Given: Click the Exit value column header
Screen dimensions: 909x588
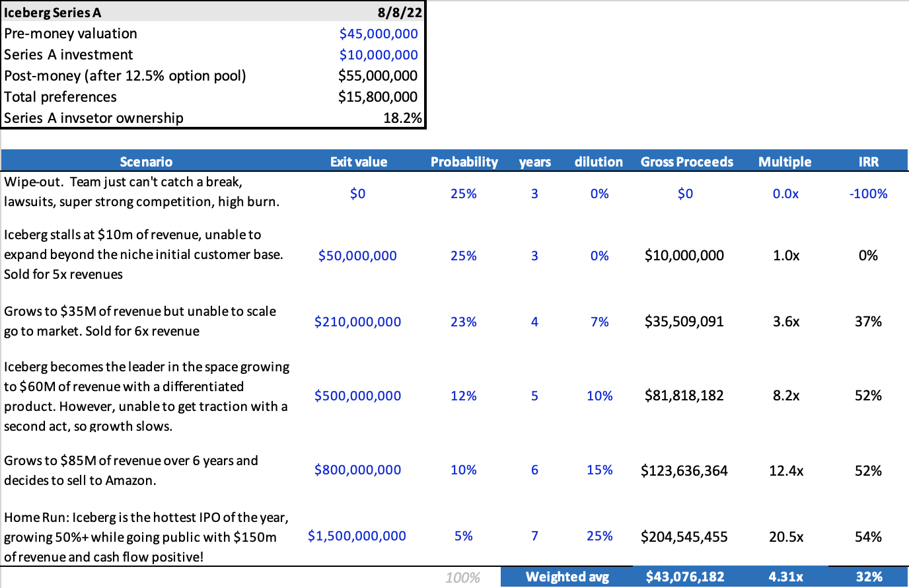Looking at the screenshot, I should click(358, 162).
